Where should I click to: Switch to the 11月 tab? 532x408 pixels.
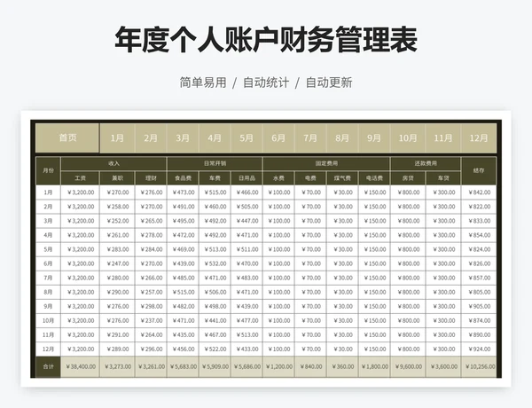pos(443,137)
